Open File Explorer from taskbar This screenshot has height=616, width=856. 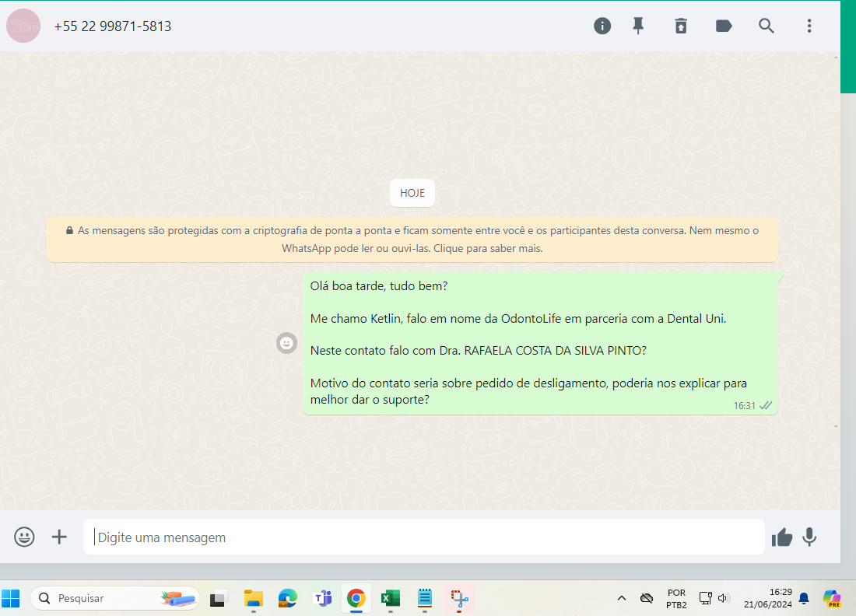(254, 599)
